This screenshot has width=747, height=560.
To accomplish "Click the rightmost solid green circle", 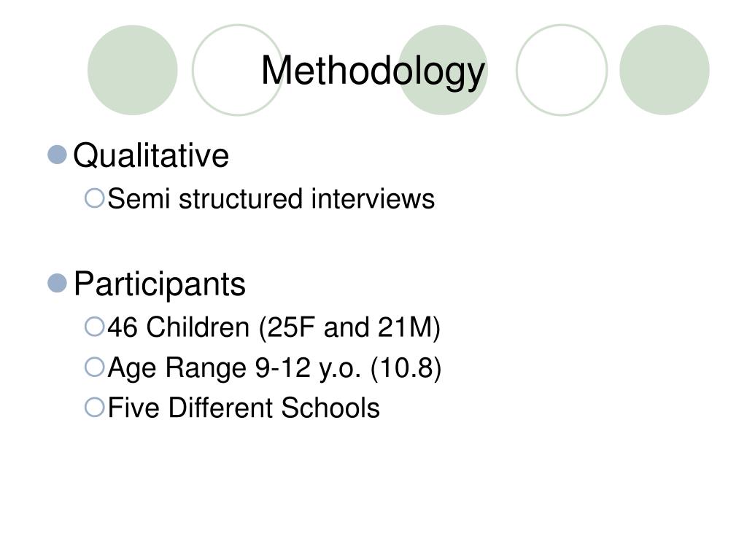I will coord(664,70).
